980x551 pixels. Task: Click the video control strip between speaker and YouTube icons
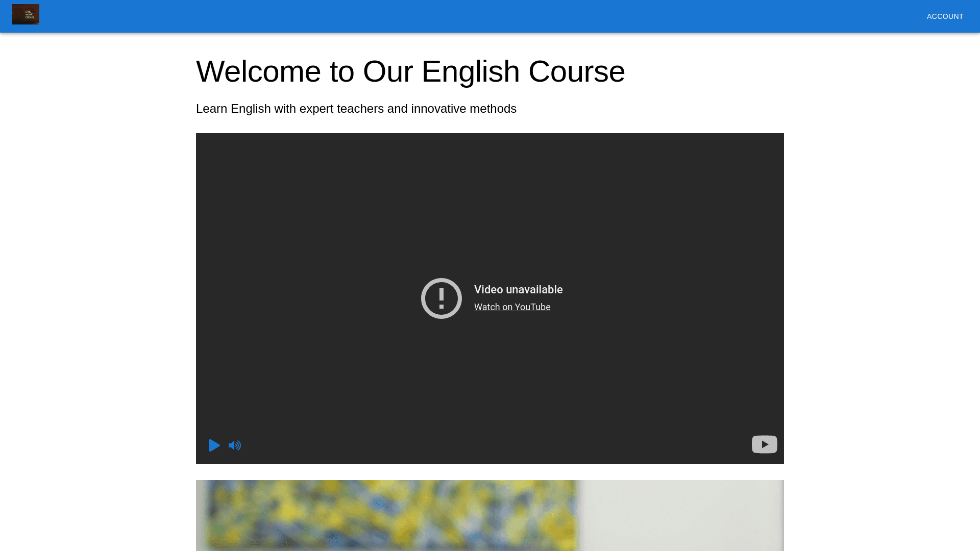point(490,445)
